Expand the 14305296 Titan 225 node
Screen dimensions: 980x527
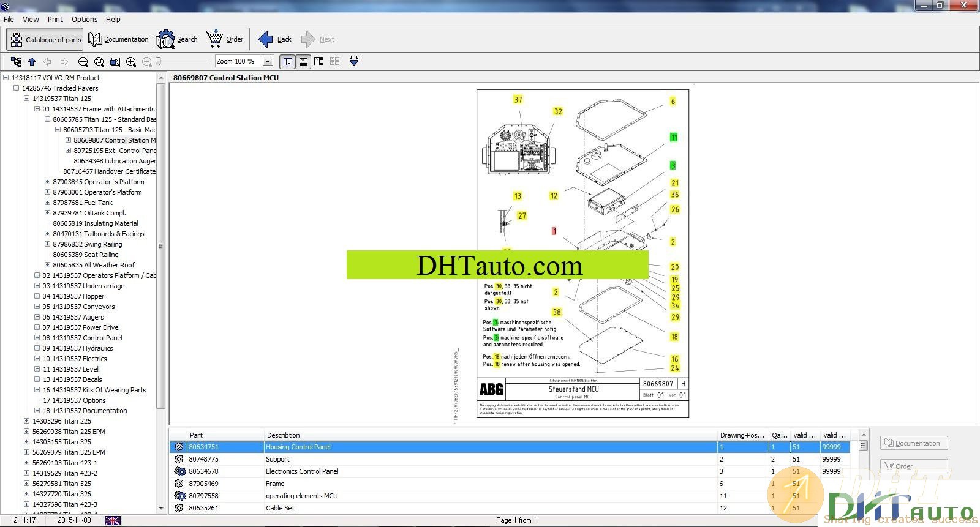(26, 421)
